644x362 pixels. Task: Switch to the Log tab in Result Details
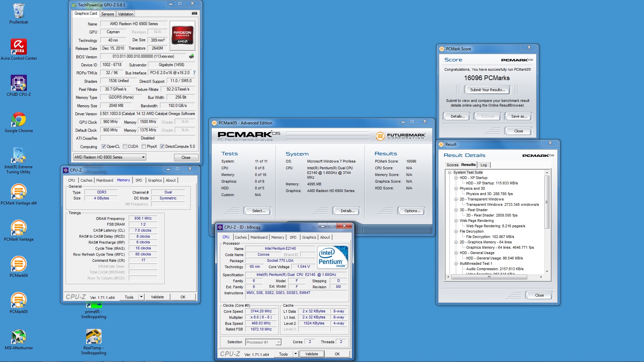click(x=484, y=165)
